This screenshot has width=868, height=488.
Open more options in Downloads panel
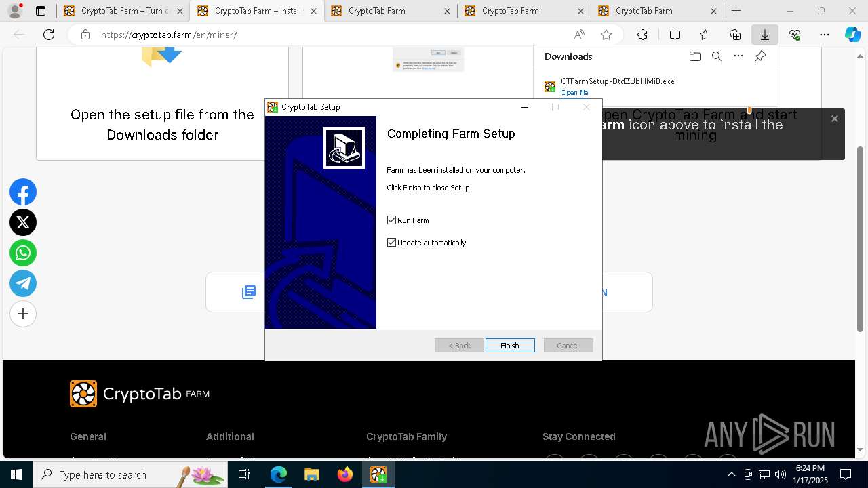738,56
